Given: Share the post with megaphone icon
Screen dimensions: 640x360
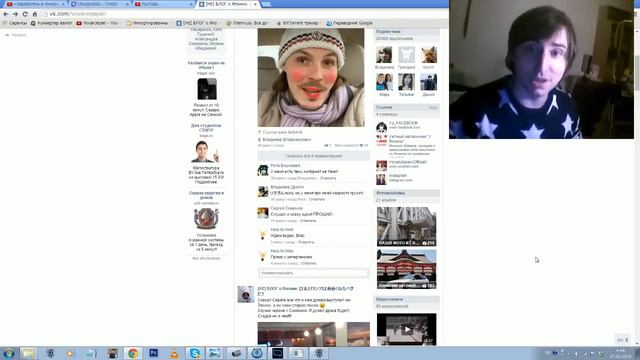Looking at the screenshot, I should point(327,145).
